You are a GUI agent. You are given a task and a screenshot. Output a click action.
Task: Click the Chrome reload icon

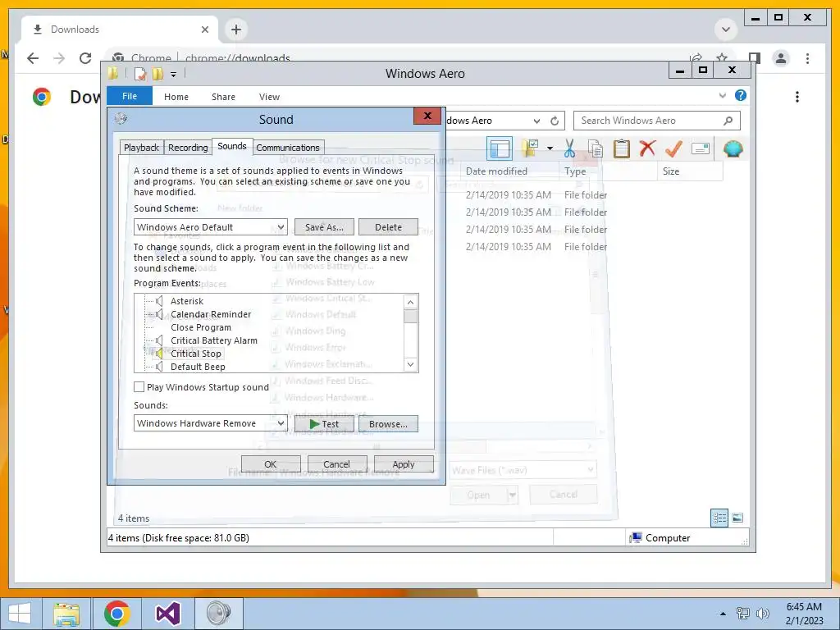point(85,58)
